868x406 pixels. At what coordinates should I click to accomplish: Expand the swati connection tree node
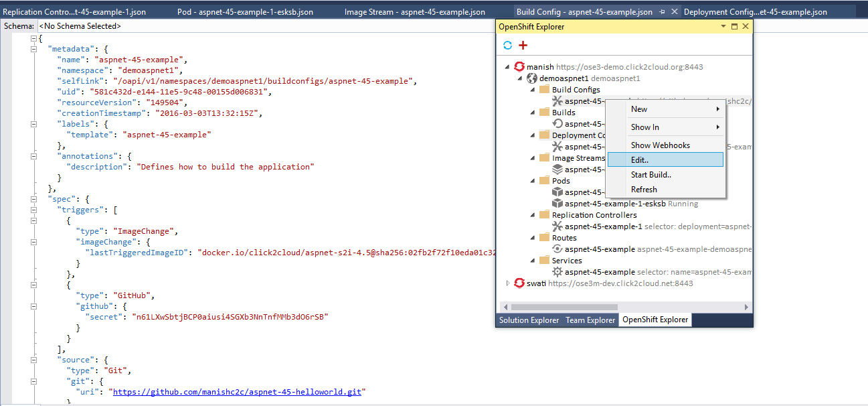pos(507,283)
